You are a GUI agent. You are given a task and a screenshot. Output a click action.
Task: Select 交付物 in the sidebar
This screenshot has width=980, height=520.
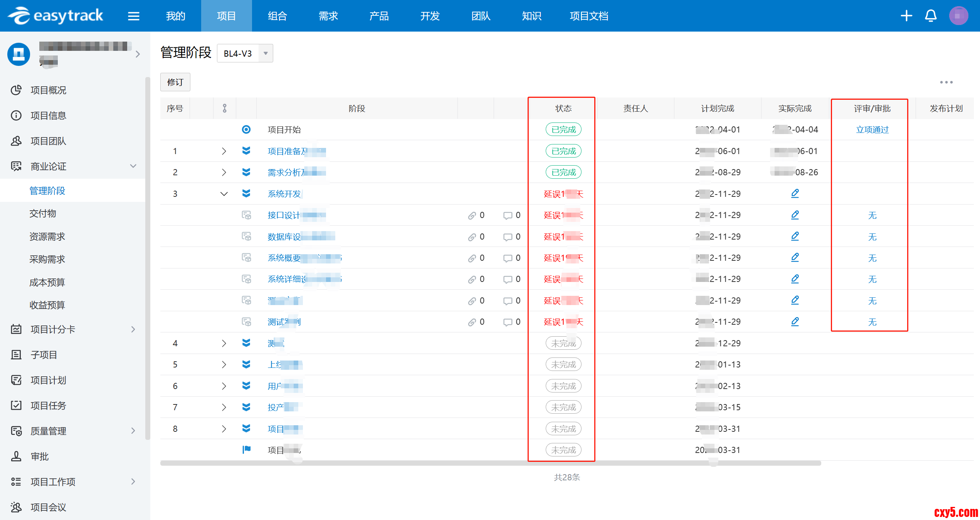tap(43, 213)
